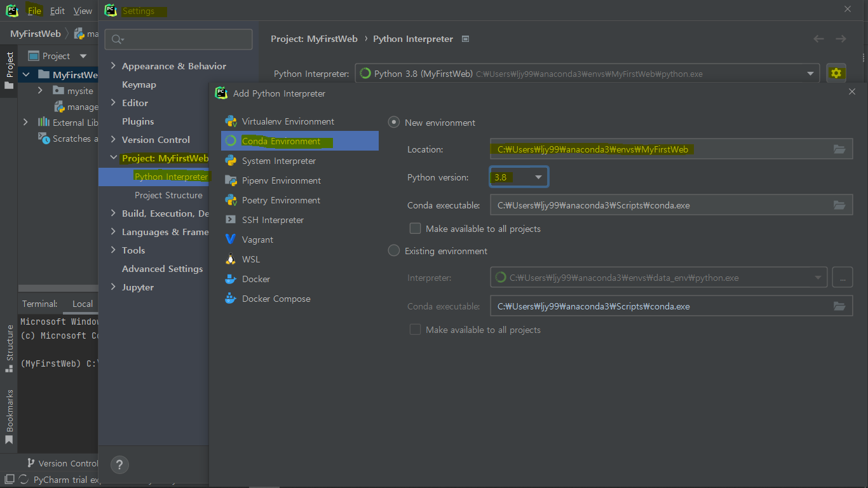Select System Interpreter option
The image size is (868, 488).
click(x=279, y=161)
